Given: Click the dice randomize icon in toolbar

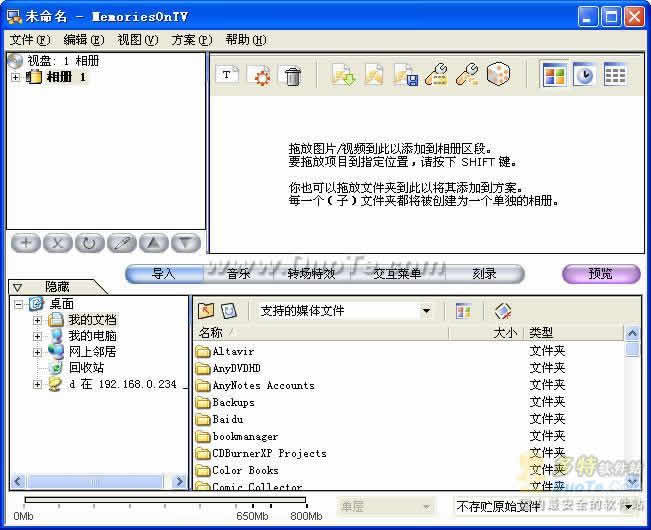Looking at the screenshot, I should (497, 76).
